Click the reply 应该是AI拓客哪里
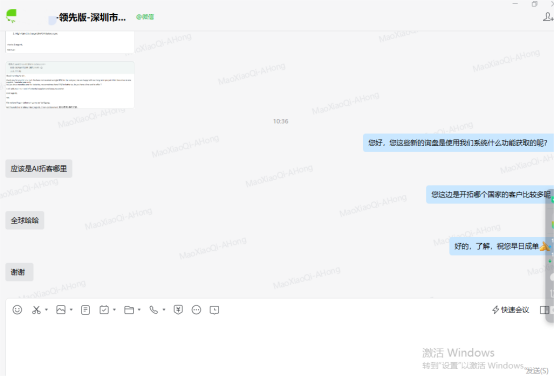Image resolution: width=554 pixels, height=377 pixels. pos(39,169)
